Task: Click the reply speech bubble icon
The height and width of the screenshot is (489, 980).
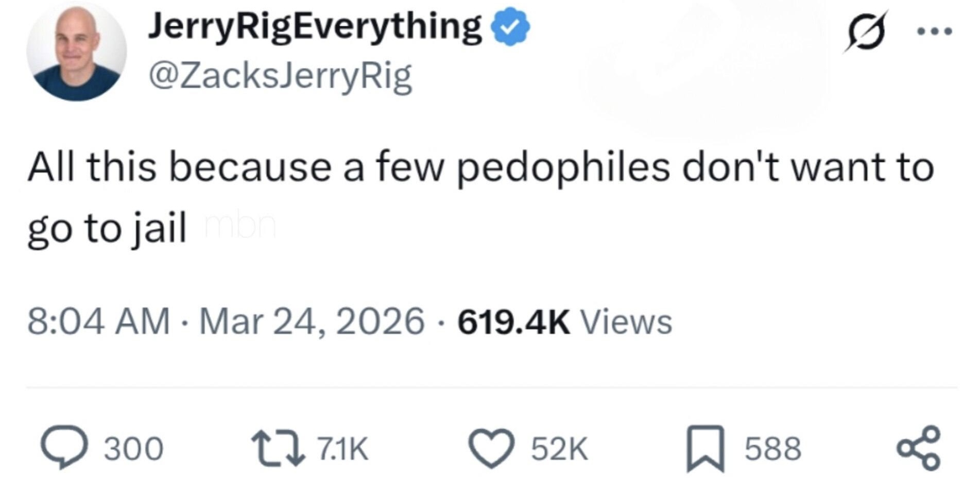Action: (64, 447)
